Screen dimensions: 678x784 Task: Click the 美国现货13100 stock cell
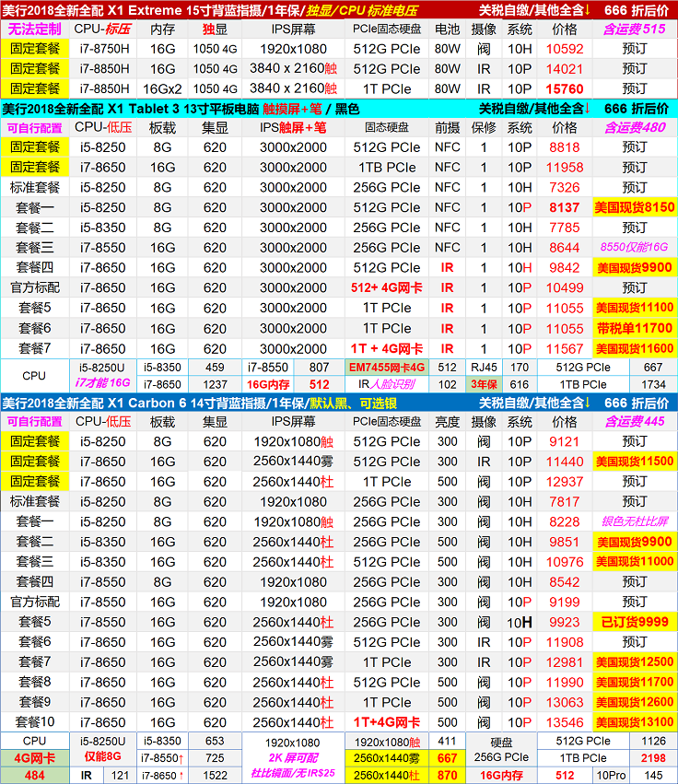click(634, 722)
